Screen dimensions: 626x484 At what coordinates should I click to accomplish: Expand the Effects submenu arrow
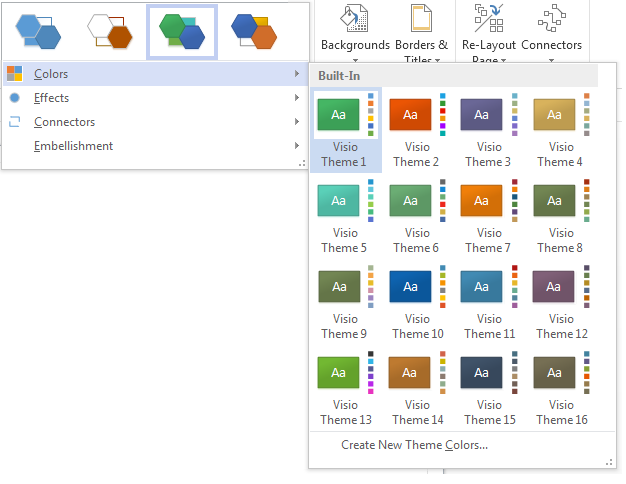pos(297,97)
